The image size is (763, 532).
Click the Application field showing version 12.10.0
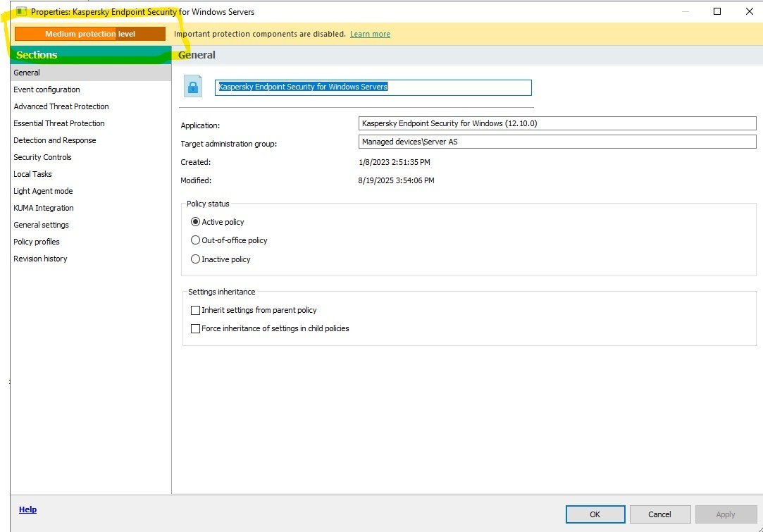[557, 123]
